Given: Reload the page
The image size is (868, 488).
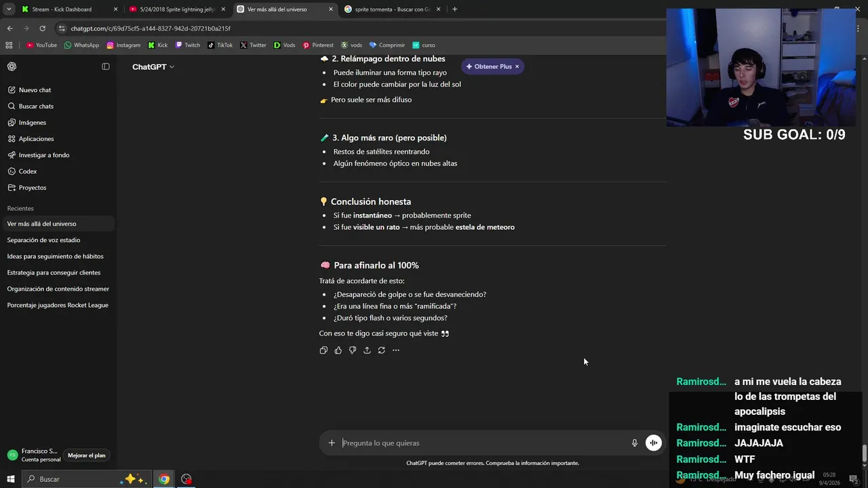Looking at the screenshot, I should [x=42, y=28].
